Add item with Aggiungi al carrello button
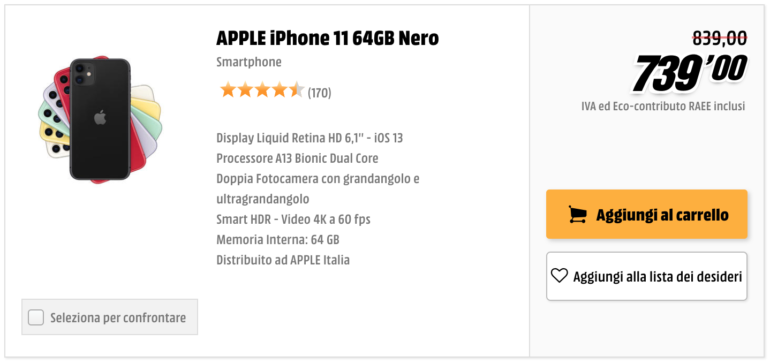The image size is (770, 364). pos(647,214)
